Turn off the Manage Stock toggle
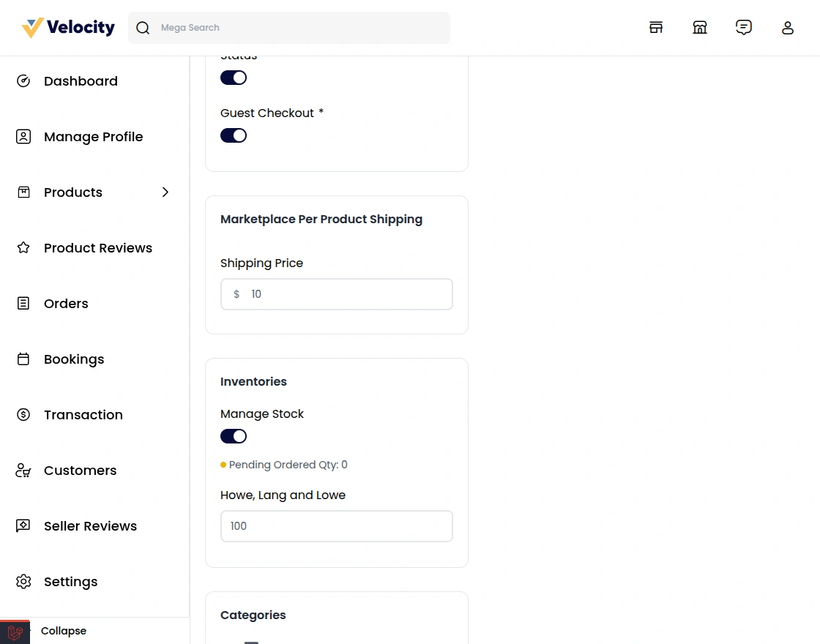This screenshot has height=644, width=820. click(234, 435)
